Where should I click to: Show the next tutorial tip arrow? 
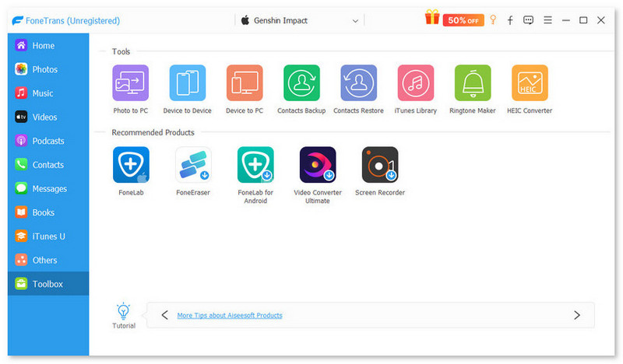pos(577,315)
